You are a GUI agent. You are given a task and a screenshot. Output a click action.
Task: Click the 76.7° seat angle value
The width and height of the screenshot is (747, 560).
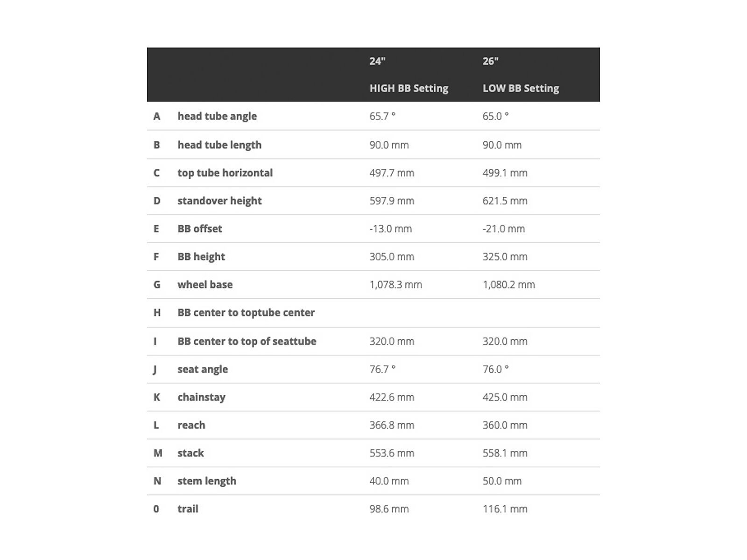click(x=382, y=369)
